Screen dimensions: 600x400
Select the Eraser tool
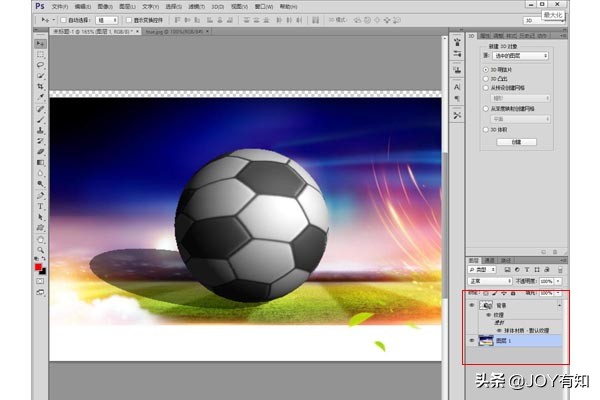pos(40,152)
